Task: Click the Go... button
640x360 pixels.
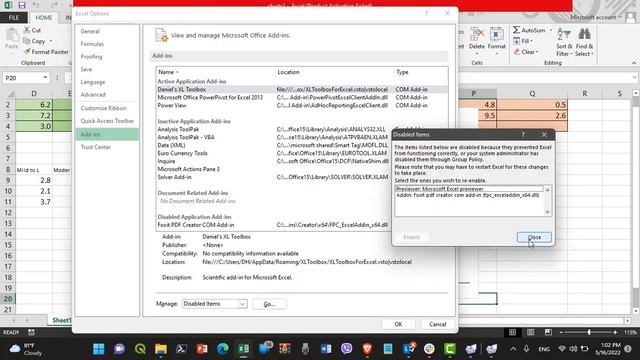Action: coord(269,304)
